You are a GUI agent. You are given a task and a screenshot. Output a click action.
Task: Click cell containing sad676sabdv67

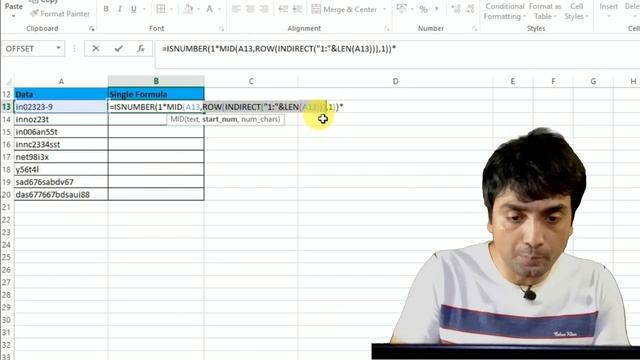pyautogui.click(x=61, y=182)
